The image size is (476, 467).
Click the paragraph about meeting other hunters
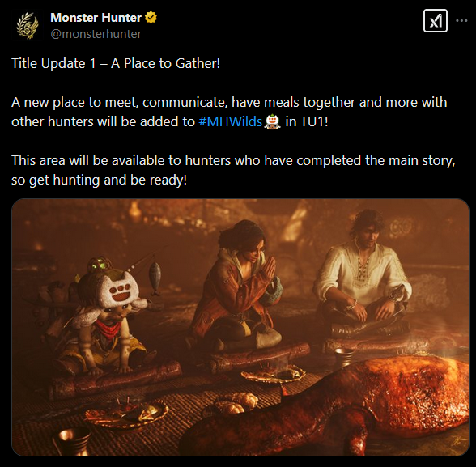point(229,112)
